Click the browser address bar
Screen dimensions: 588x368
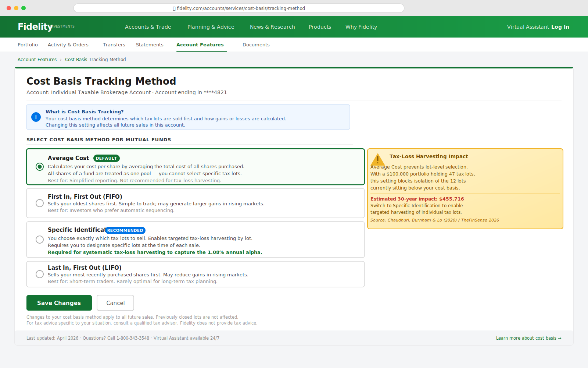(x=239, y=8)
